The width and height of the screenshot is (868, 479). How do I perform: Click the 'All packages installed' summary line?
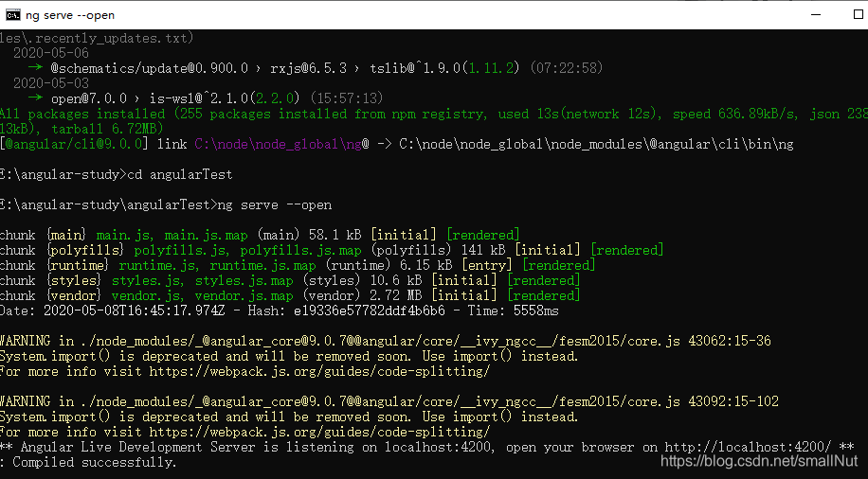click(x=434, y=114)
